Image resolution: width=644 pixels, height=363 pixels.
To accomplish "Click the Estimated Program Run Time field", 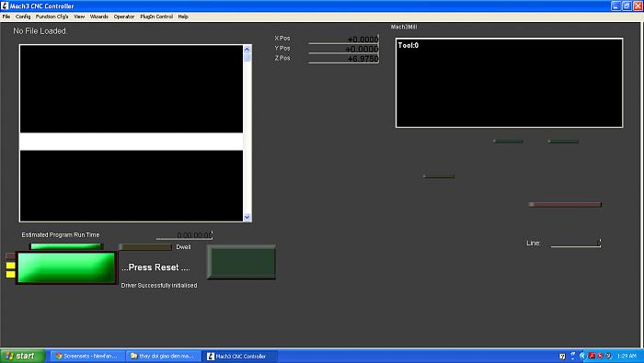I will point(184,235).
